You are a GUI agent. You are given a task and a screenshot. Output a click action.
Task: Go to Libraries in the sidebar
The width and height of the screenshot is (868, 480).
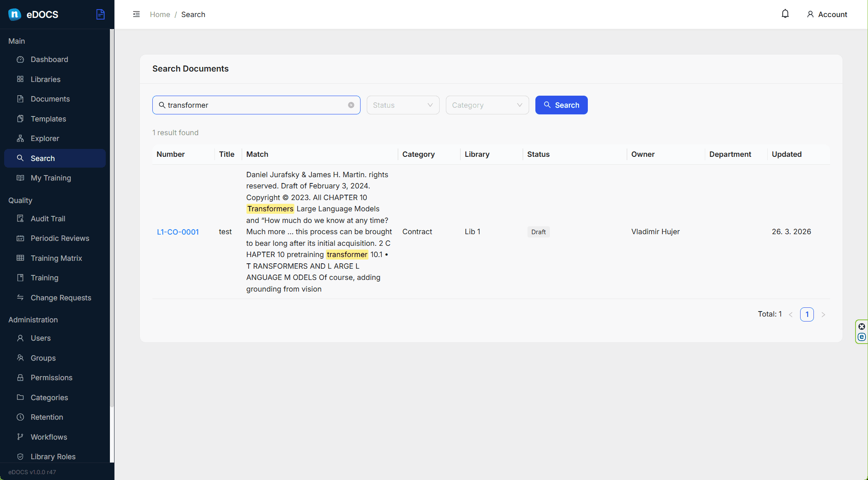tap(55, 79)
